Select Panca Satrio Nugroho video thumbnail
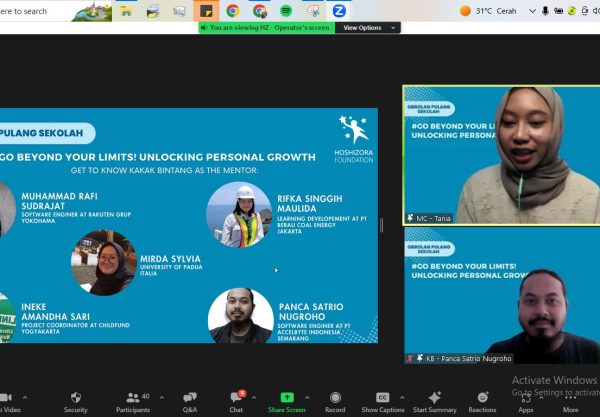The height and width of the screenshot is (417, 600). (x=501, y=296)
